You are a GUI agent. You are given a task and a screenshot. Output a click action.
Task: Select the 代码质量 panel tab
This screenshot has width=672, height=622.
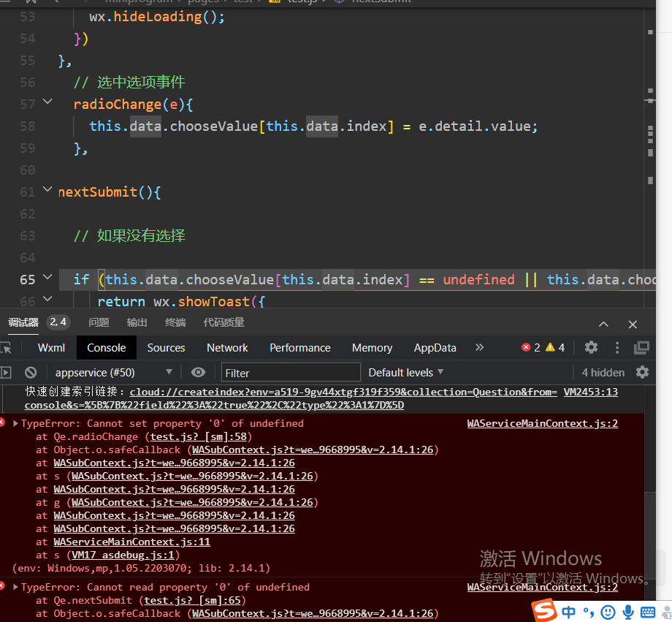[x=224, y=322]
